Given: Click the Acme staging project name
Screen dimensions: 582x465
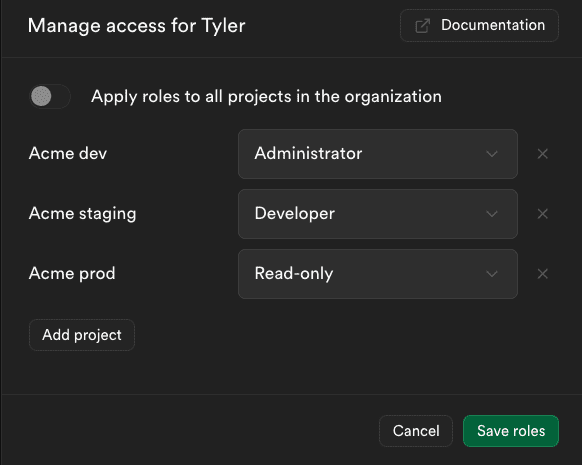Looking at the screenshot, I should point(82,214).
